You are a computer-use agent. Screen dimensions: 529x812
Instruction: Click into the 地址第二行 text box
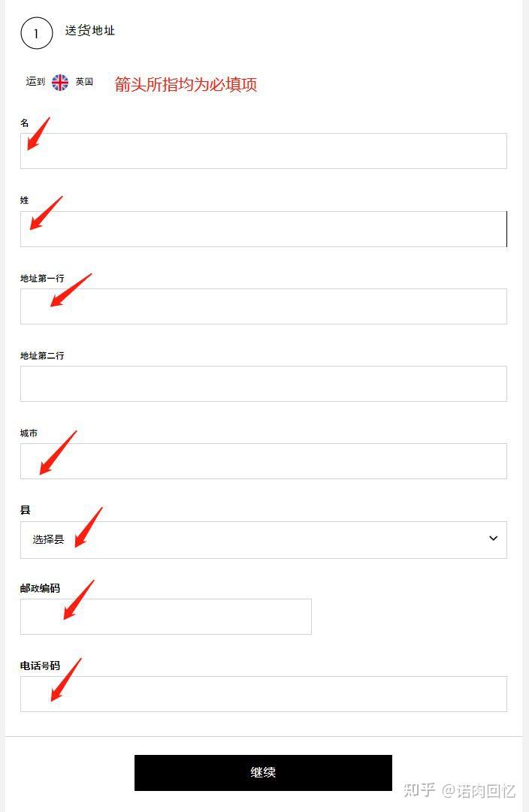coord(263,384)
